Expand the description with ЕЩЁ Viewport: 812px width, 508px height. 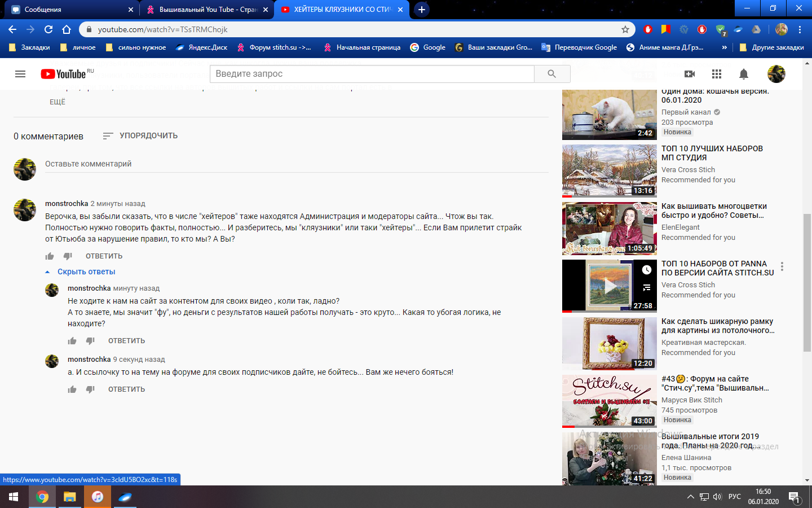[x=58, y=102]
